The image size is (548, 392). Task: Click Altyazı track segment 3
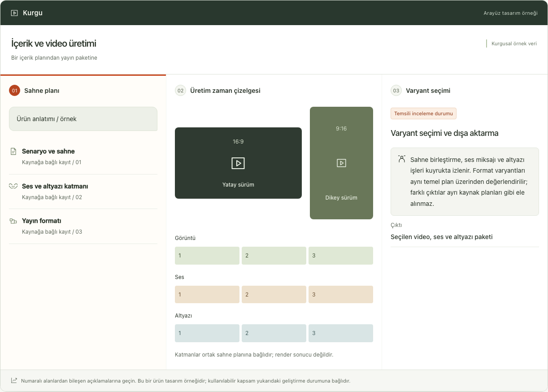(341, 333)
